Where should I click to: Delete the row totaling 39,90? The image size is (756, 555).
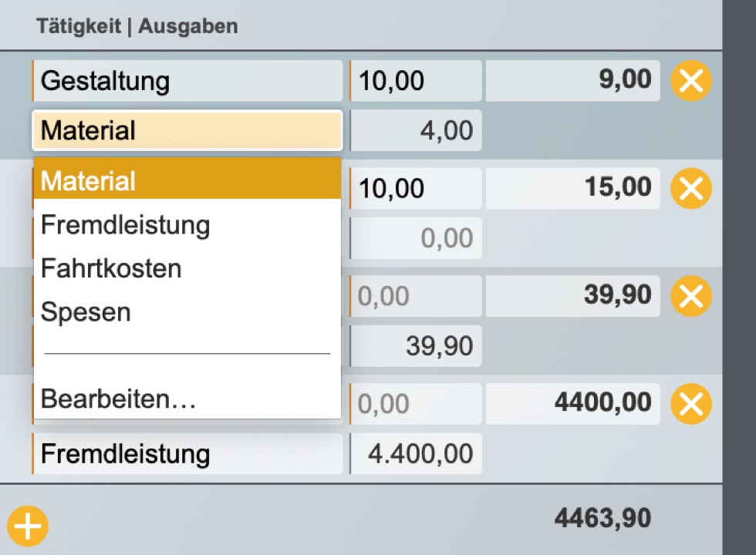[690, 297]
